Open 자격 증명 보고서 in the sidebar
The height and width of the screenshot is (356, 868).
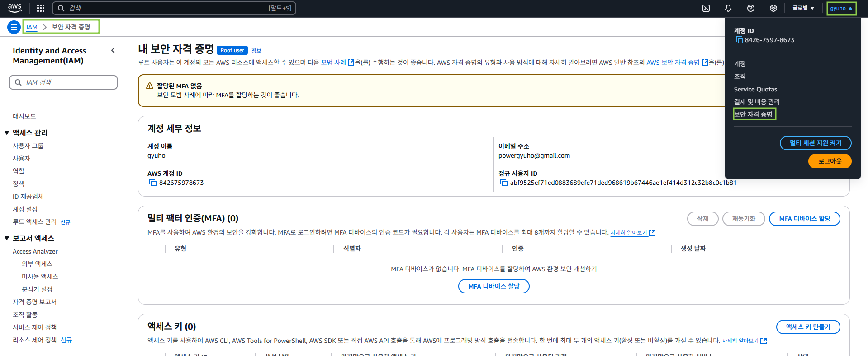tap(34, 302)
